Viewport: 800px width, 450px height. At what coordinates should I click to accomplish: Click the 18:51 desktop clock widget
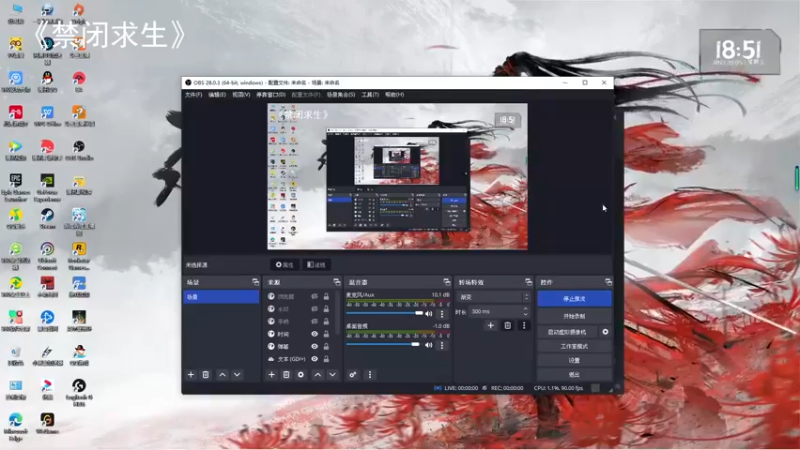coord(739,52)
